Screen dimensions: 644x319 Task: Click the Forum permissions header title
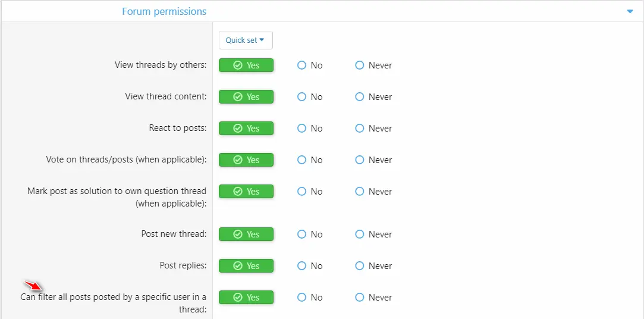coord(164,11)
